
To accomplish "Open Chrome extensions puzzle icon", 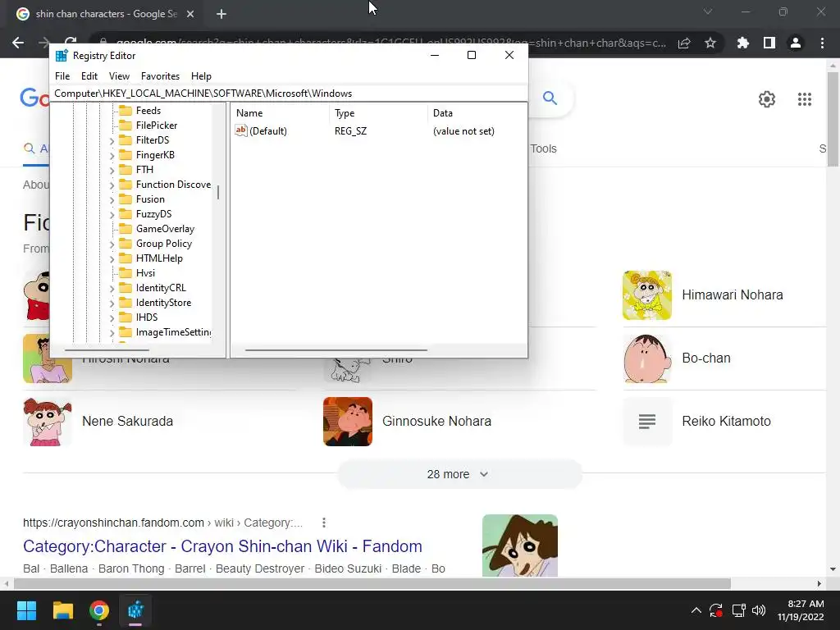I will [743, 43].
